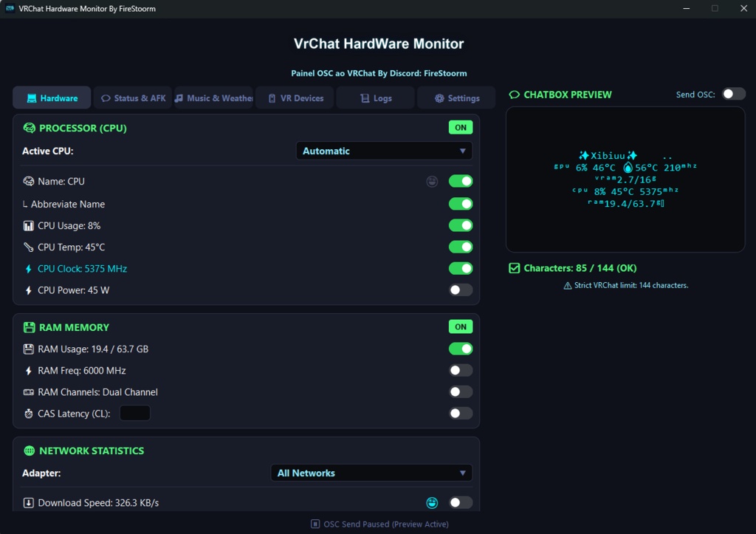Enable the CPU Power toggle
The image size is (756, 534).
pyautogui.click(x=461, y=290)
